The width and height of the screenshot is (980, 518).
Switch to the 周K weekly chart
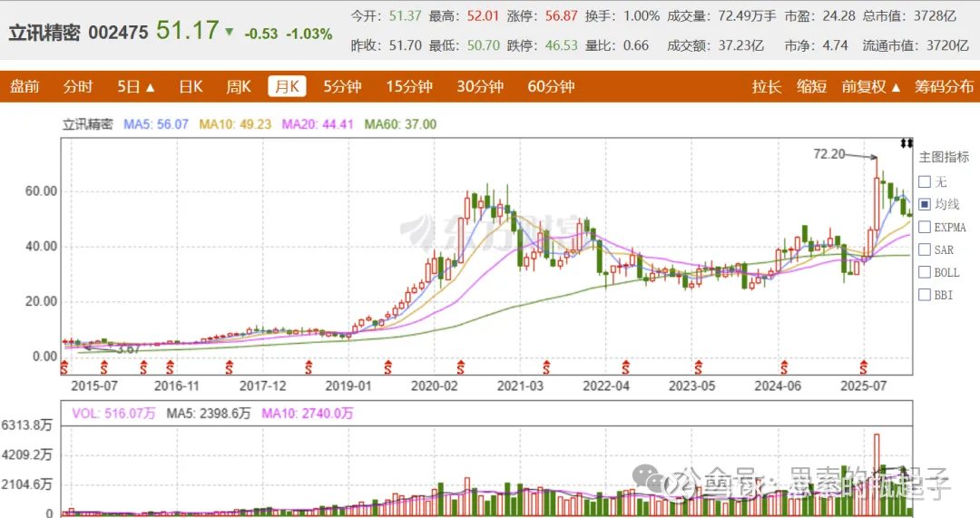click(238, 87)
